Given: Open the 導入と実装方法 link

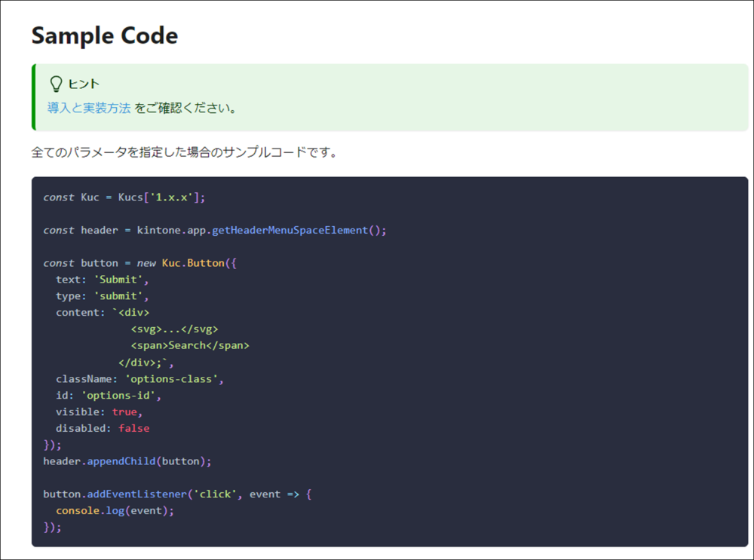Looking at the screenshot, I should (89, 108).
